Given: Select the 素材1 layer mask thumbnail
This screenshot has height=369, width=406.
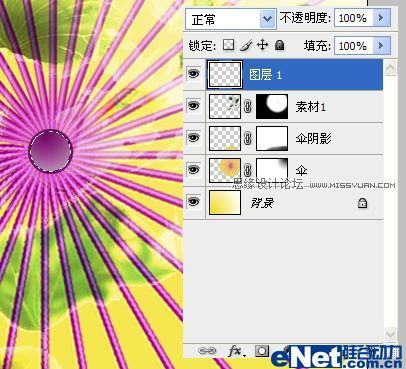Looking at the screenshot, I should [272, 106].
